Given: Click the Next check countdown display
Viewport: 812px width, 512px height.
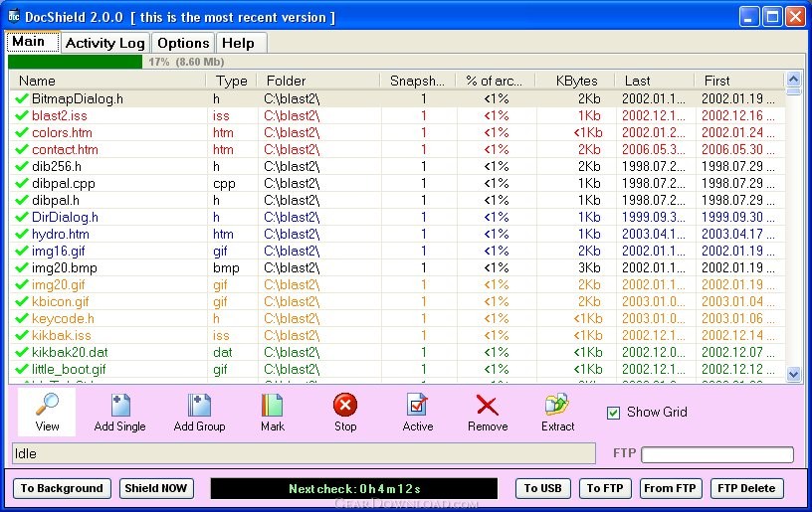Looking at the screenshot, I should [354, 489].
